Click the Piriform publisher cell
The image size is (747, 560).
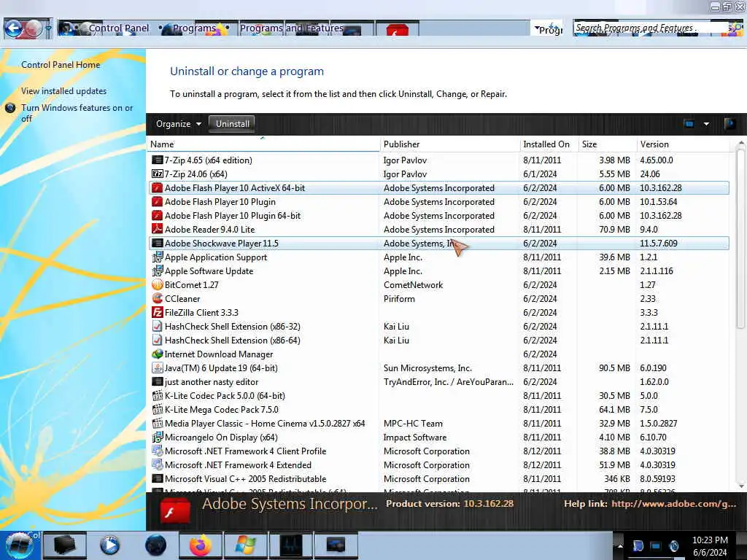(399, 298)
